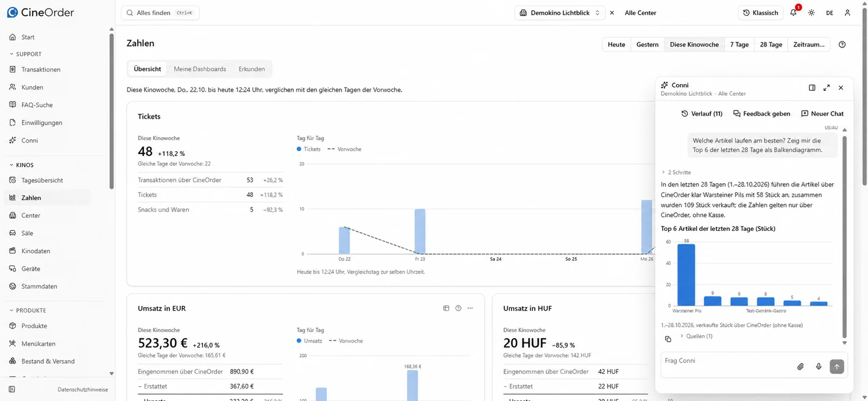The width and height of the screenshot is (868, 401).
Task: Go to Kunden in the sidebar
Action: [32, 87]
